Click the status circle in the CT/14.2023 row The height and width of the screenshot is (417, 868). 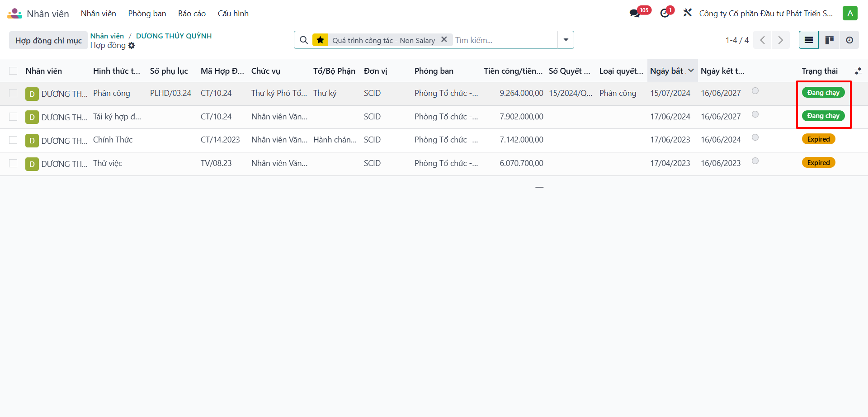pos(755,137)
